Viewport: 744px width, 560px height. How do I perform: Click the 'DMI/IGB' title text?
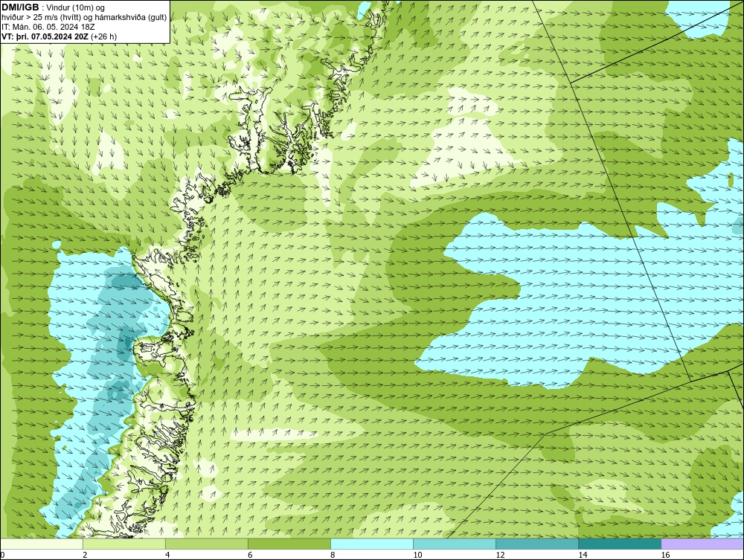click(x=20, y=7)
